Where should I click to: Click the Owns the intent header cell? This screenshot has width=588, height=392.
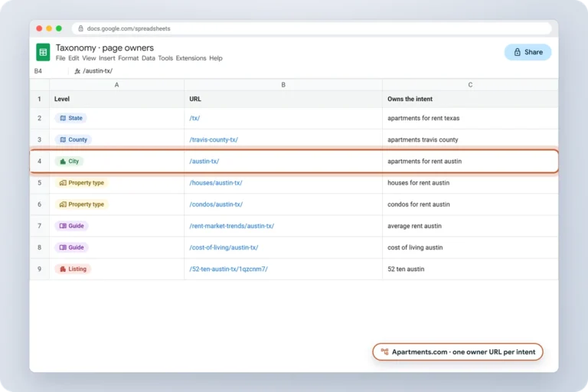470,99
